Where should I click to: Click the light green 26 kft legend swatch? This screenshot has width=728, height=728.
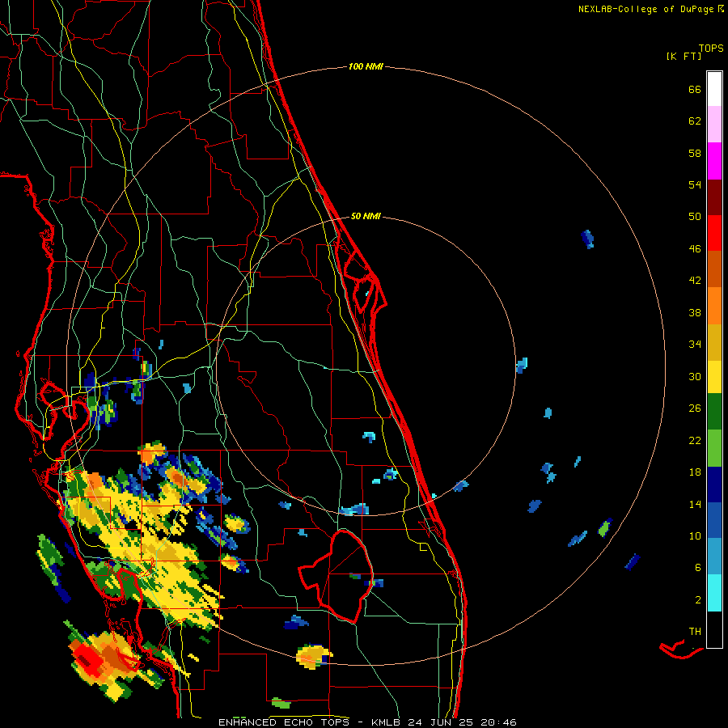714,448
